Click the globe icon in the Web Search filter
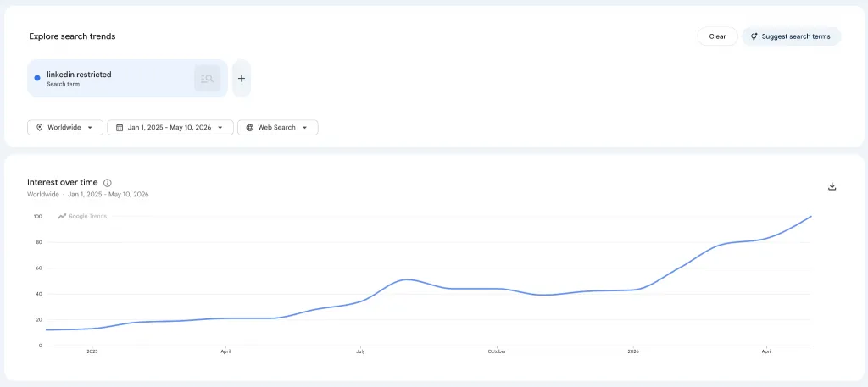868x387 pixels. (250, 128)
